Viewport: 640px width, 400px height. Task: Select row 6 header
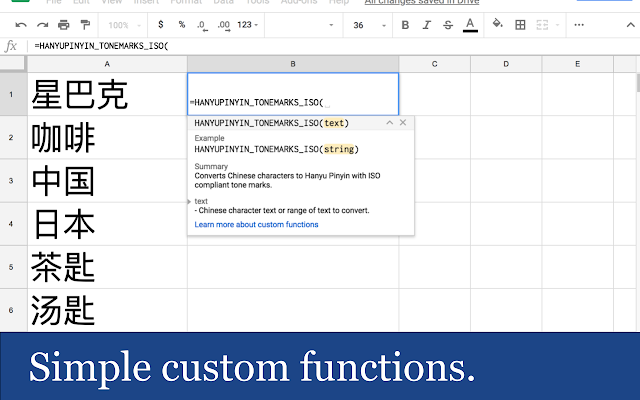11,310
